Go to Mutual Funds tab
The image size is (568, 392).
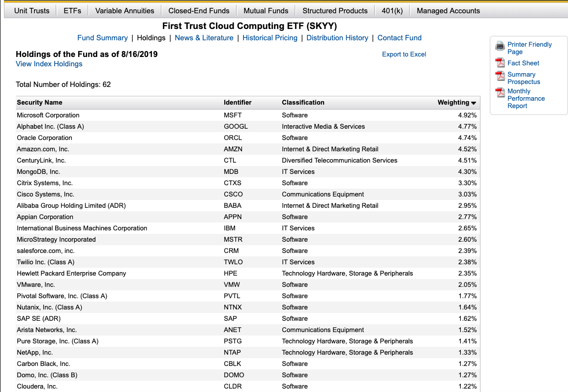(x=266, y=11)
